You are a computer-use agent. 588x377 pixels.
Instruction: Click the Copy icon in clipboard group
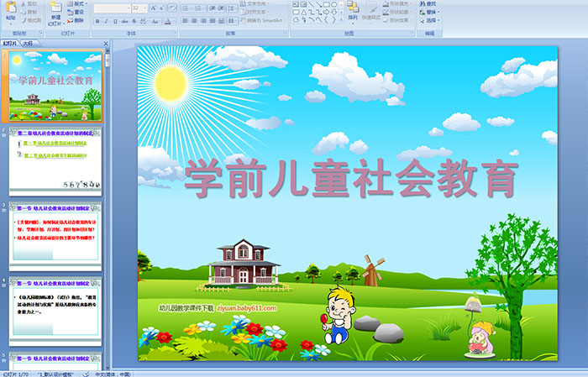click(24, 12)
